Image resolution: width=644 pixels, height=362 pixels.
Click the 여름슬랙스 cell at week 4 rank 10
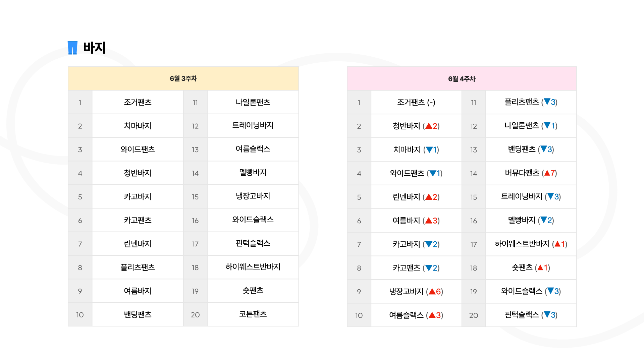pyautogui.click(x=416, y=315)
